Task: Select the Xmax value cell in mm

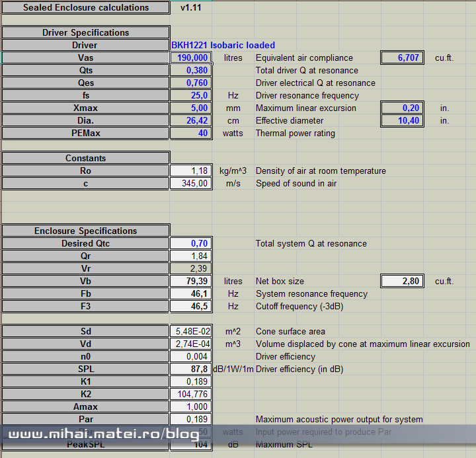Action: (191, 108)
